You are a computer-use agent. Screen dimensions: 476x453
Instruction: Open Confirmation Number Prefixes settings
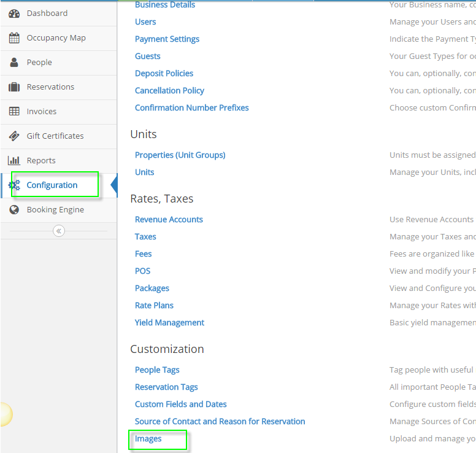pyautogui.click(x=191, y=108)
